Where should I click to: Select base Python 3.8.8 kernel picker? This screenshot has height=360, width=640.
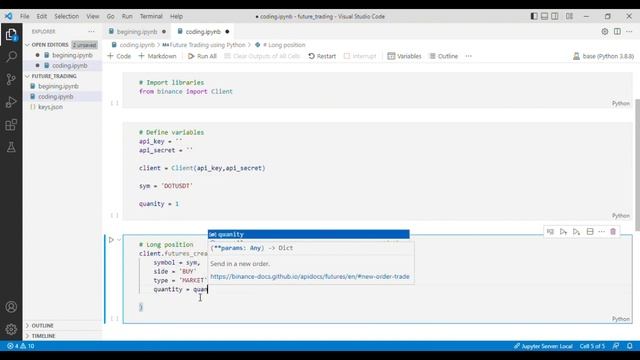click(x=603, y=56)
